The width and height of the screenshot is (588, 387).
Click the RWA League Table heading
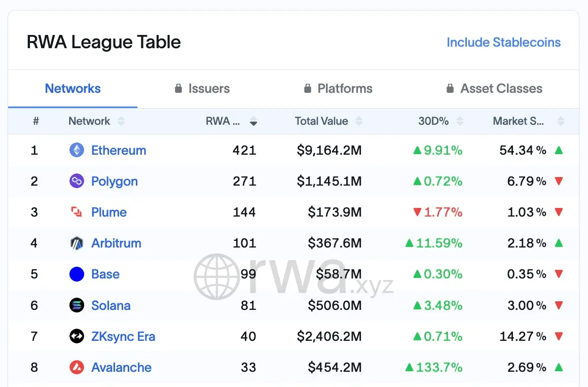pyautogui.click(x=103, y=42)
